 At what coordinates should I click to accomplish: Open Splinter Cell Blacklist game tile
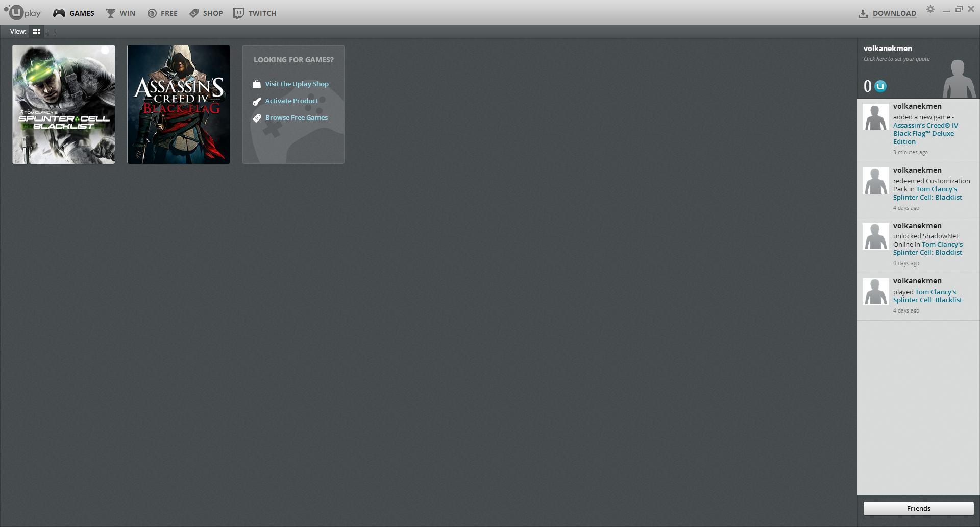[64, 104]
